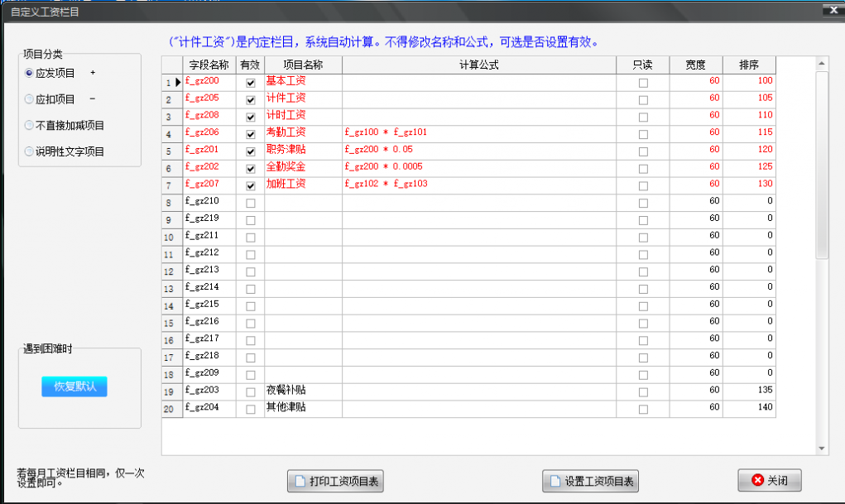
Task: Click 字段名称 column header
Action: pyautogui.click(x=209, y=65)
